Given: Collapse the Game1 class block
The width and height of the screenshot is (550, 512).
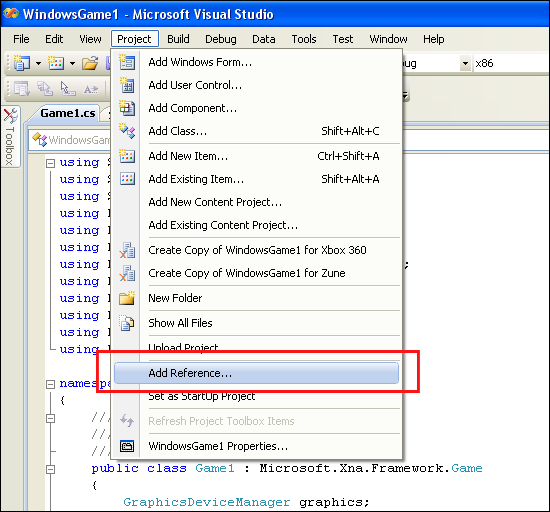Looking at the screenshot, I should [x=51, y=469].
